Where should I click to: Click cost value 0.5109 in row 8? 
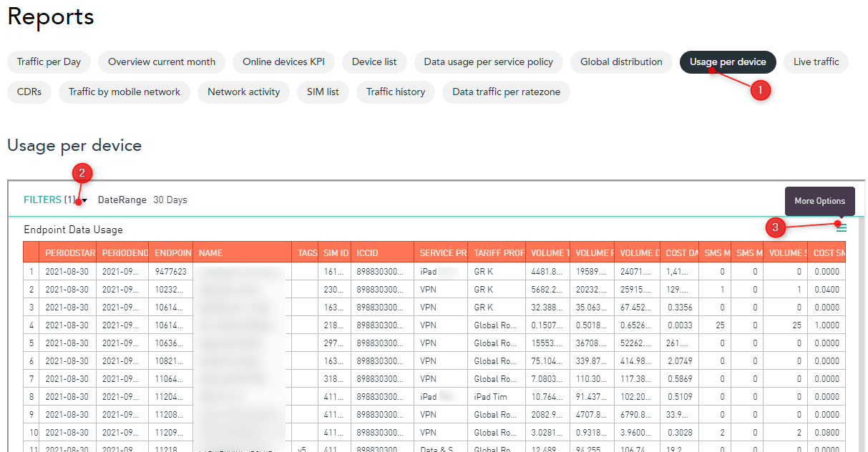tap(679, 397)
